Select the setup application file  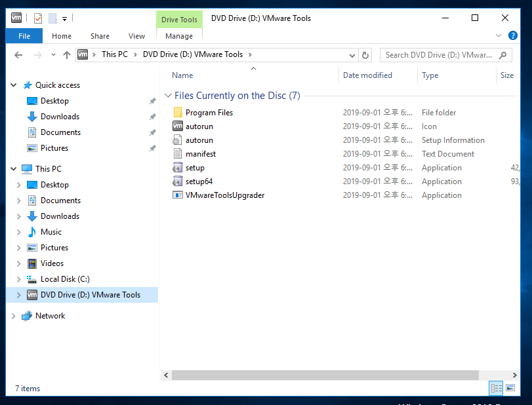[195, 168]
